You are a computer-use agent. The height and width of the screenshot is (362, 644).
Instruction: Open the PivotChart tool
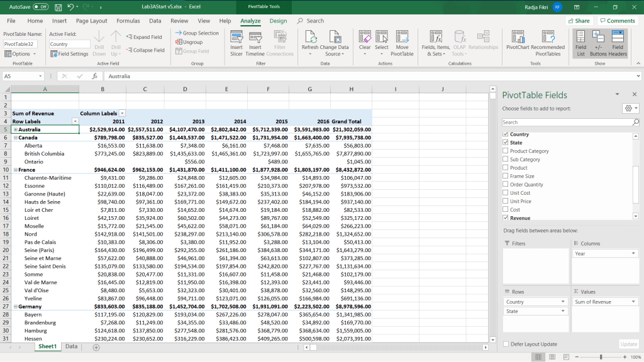(518, 37)
